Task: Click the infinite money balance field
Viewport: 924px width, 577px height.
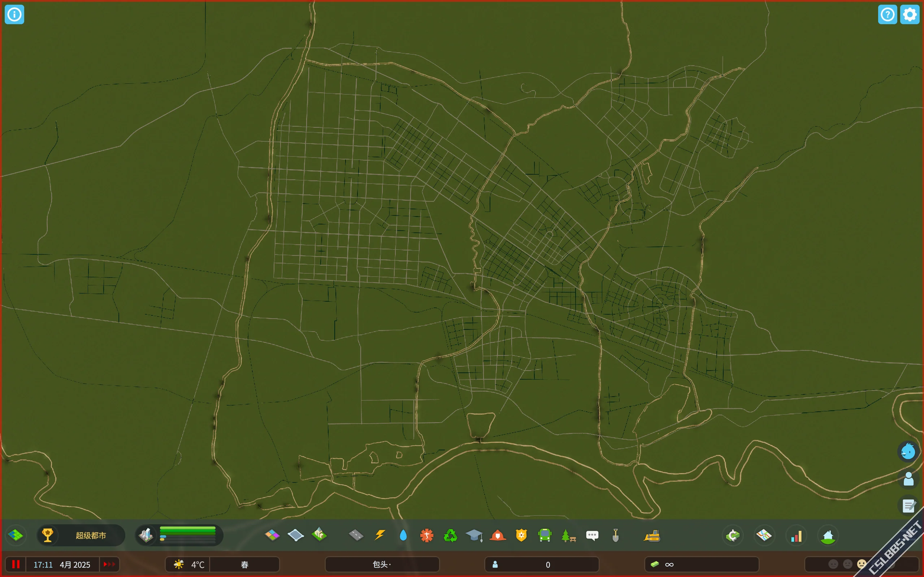Action: click(x=702, y=564)
